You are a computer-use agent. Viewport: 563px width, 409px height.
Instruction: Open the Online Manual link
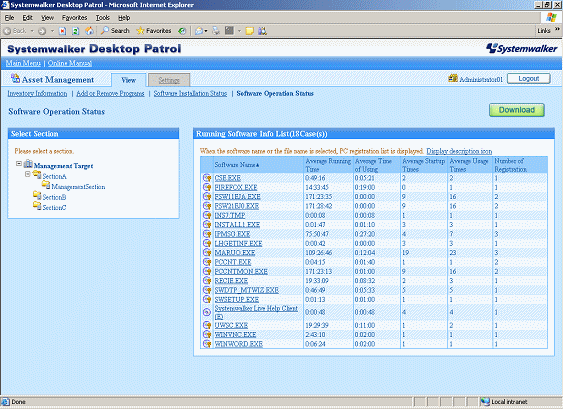coord(70,63)
